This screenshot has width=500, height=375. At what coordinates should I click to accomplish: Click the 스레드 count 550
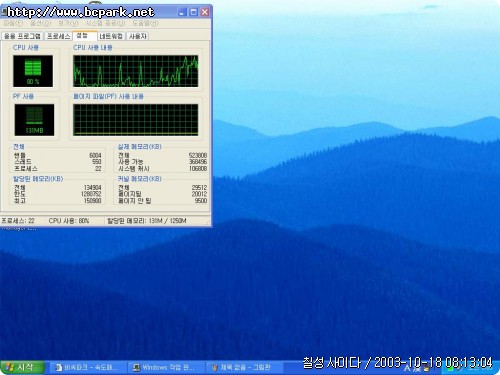tap(97, 162)
